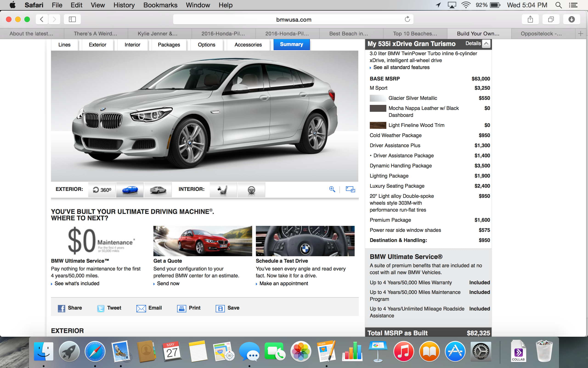Switch to the Accessories tab

coord(248,45)
